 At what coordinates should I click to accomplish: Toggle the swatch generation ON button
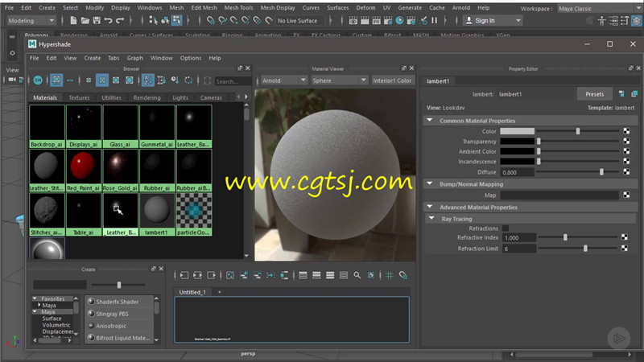coord(38,80)
